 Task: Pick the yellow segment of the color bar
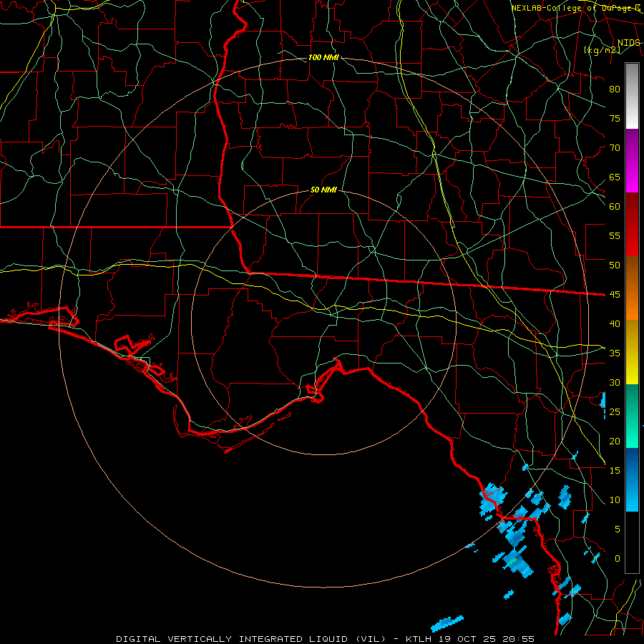[x=632, y=352]
